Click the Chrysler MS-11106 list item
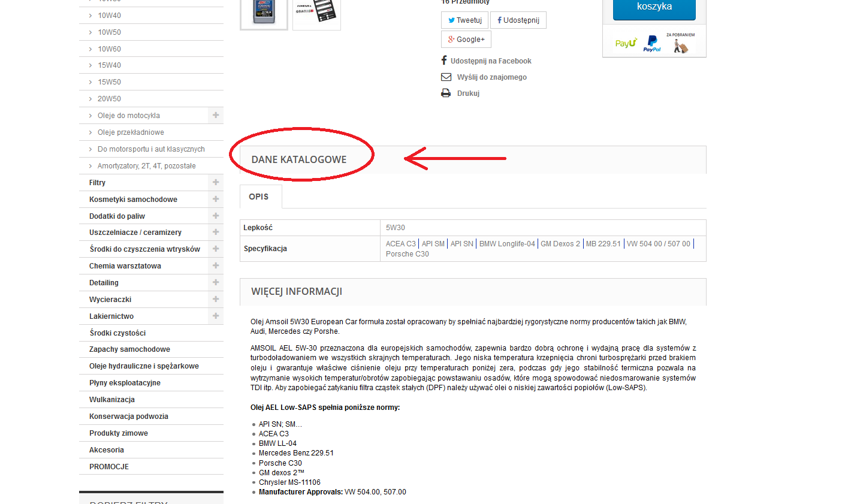 [289, 482]
